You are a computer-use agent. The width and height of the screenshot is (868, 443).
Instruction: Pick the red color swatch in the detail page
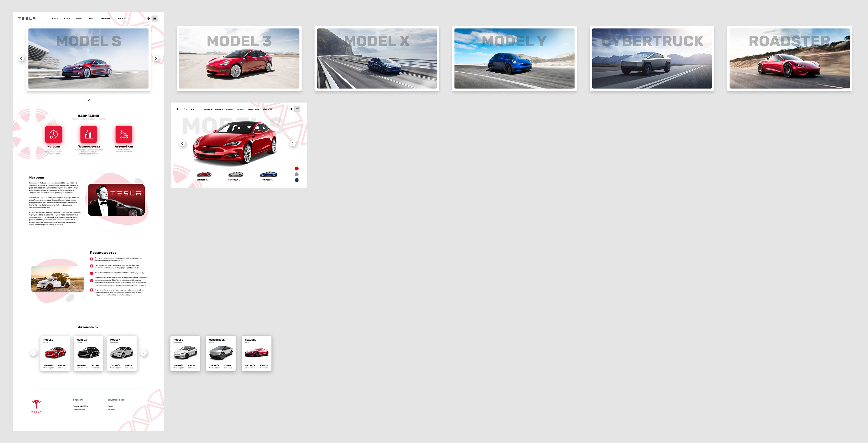tap(297, 168)
